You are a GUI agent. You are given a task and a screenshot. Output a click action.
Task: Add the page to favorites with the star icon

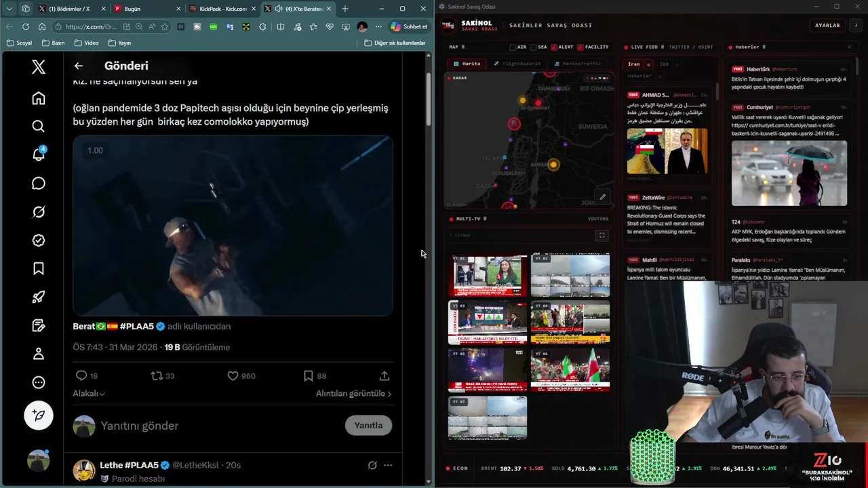[165, 26]
